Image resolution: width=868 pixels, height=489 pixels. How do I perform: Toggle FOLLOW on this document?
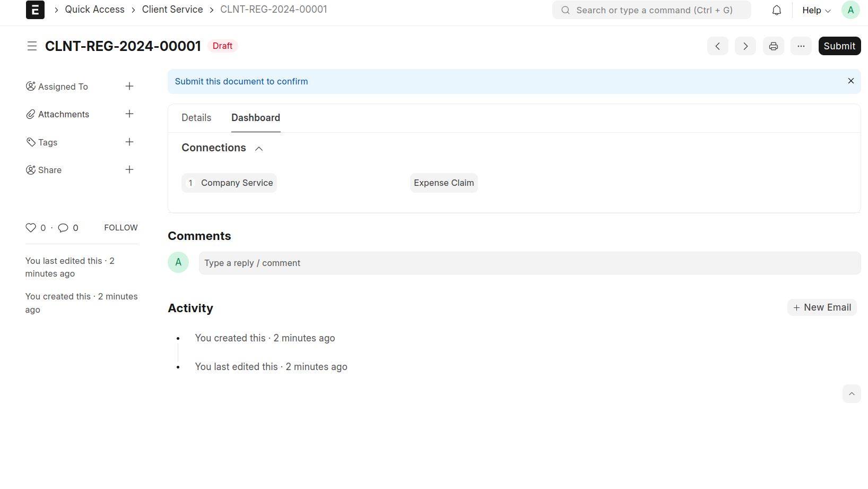(x=120, y=228)
